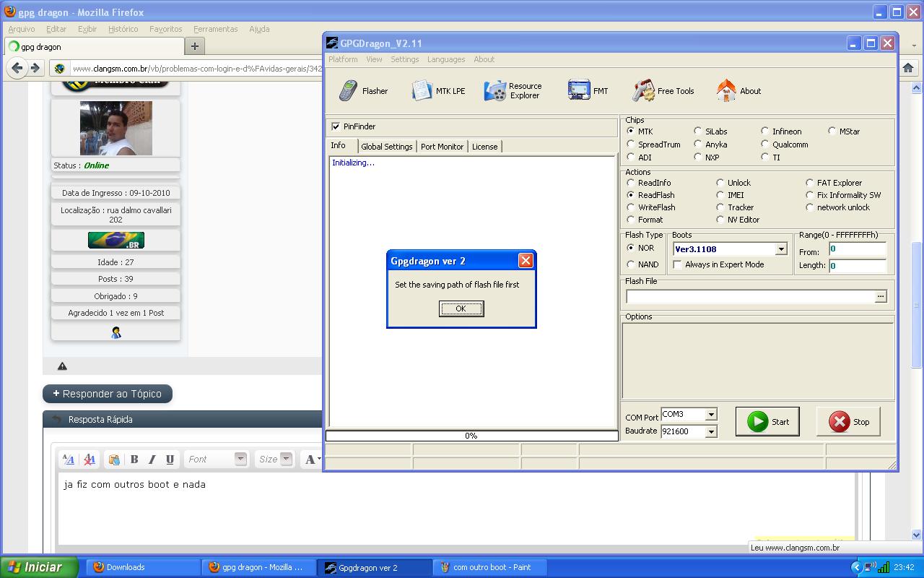Open the About toolbar icon
This screenshot has width=924, height=578.
click(x=738, y=91)
